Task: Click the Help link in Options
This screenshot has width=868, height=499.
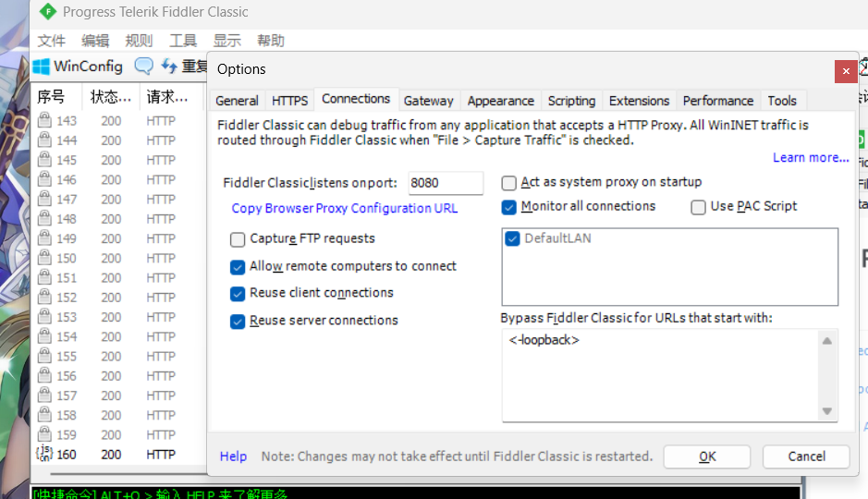Action: (x=233, y=456)
